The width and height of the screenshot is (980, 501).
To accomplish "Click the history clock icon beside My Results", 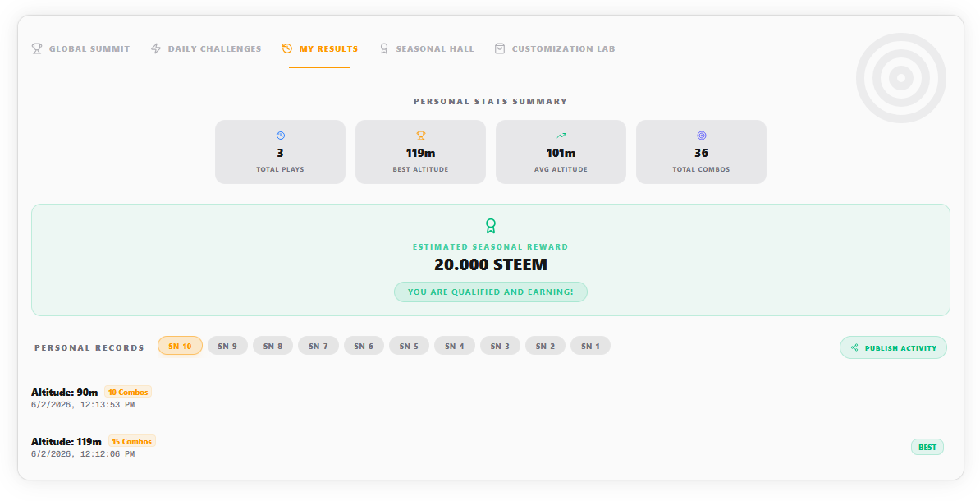I will click(287, 48).
